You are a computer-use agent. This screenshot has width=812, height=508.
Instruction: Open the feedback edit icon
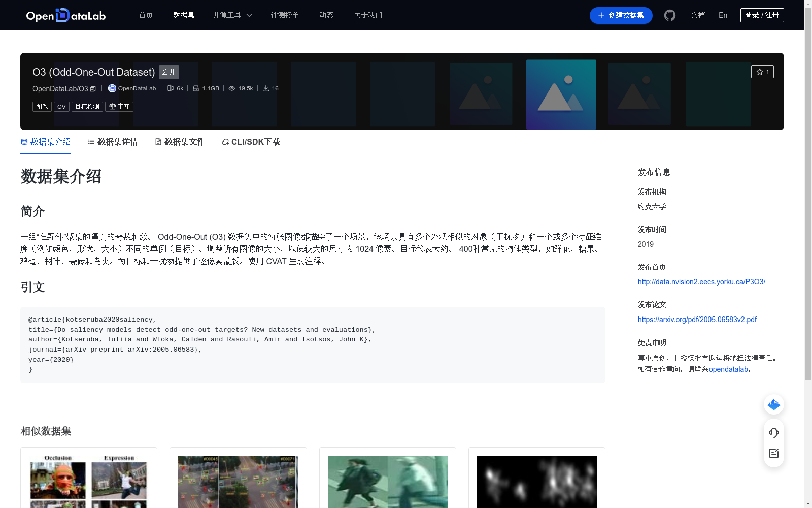pos(774,453)
